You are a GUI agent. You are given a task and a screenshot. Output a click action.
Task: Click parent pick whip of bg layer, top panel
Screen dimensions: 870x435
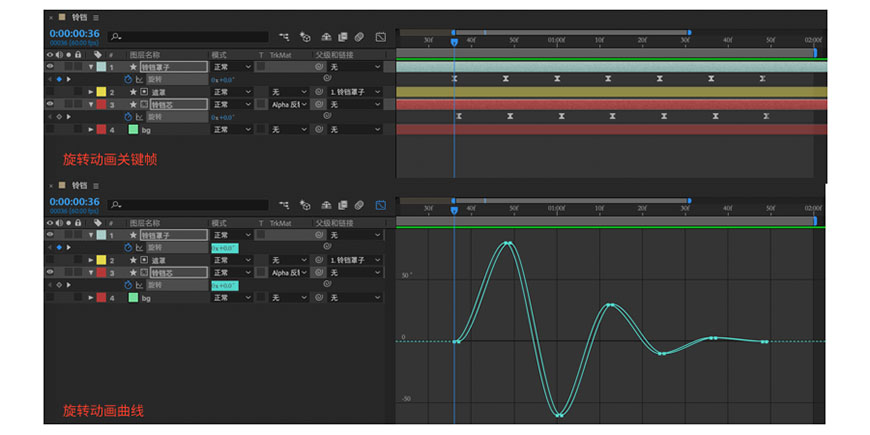pos(319,129)
